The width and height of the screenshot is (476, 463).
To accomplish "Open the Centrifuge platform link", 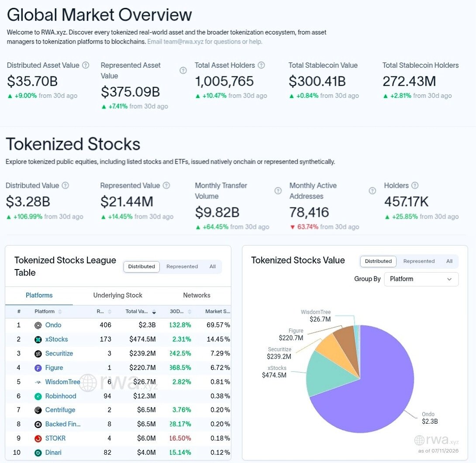I will click(60, 410).
